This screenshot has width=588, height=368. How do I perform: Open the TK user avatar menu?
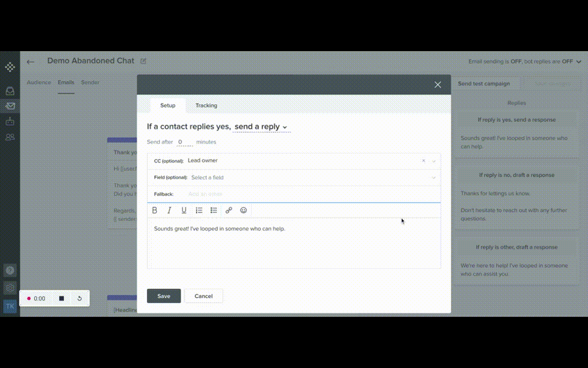click(10, 306)
